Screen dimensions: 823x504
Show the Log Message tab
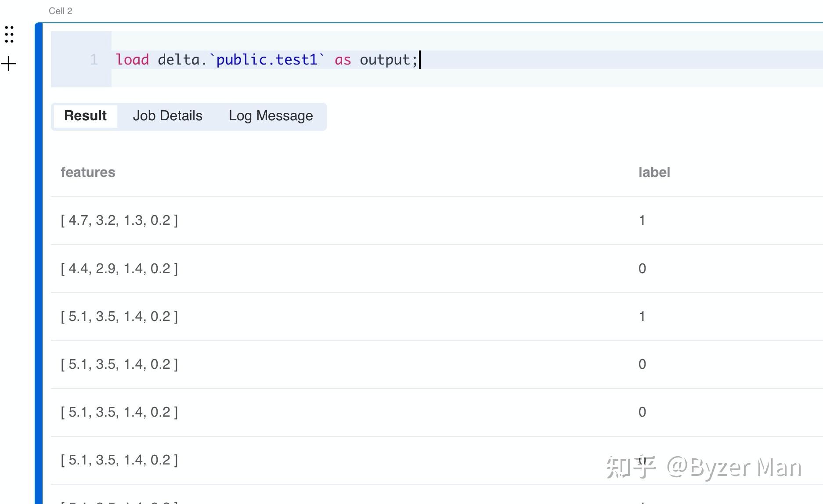[271, 116]
